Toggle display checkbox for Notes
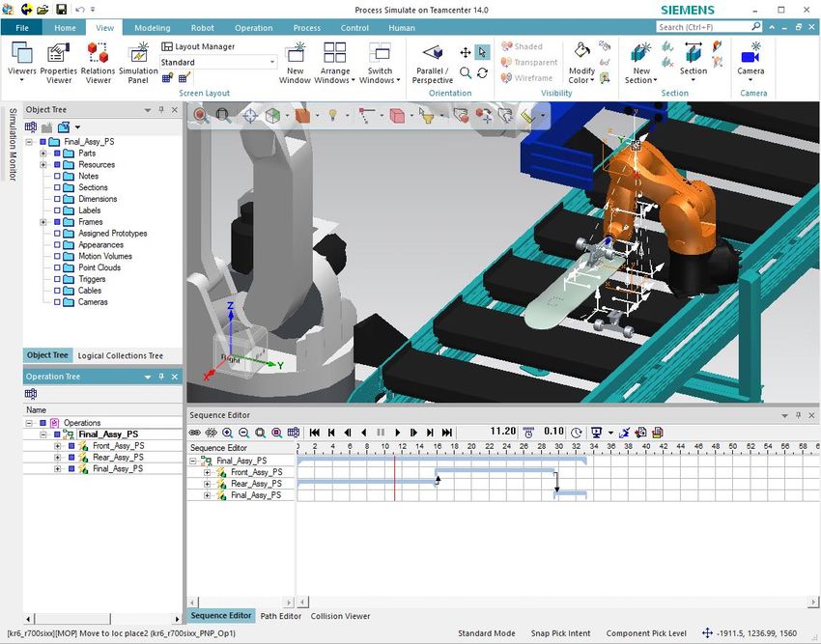The image size is (821, 644). click(57, 177)
